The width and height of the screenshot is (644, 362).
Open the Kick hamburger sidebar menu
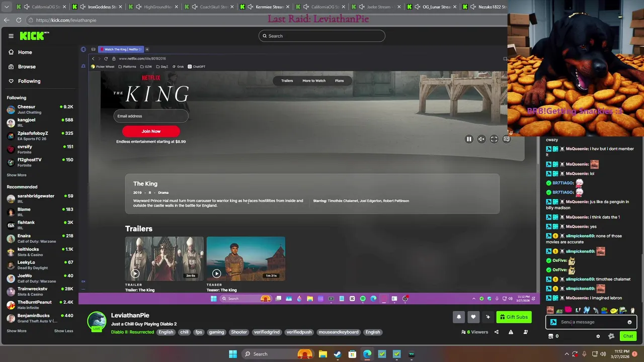click(11, 36)
